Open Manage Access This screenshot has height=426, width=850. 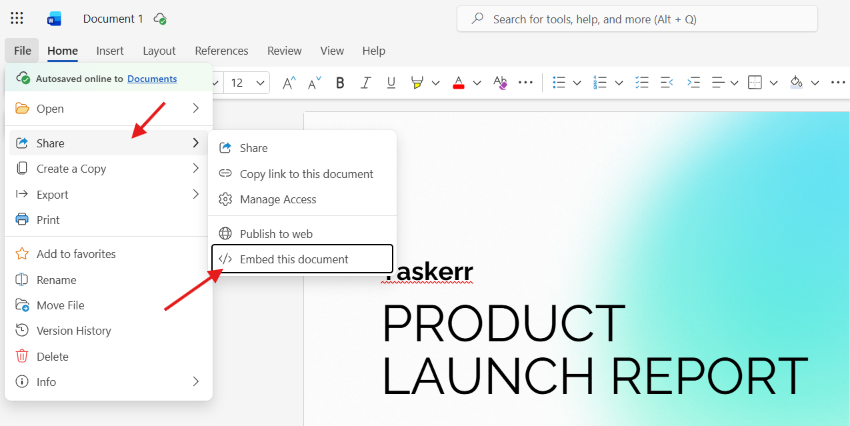302,199
